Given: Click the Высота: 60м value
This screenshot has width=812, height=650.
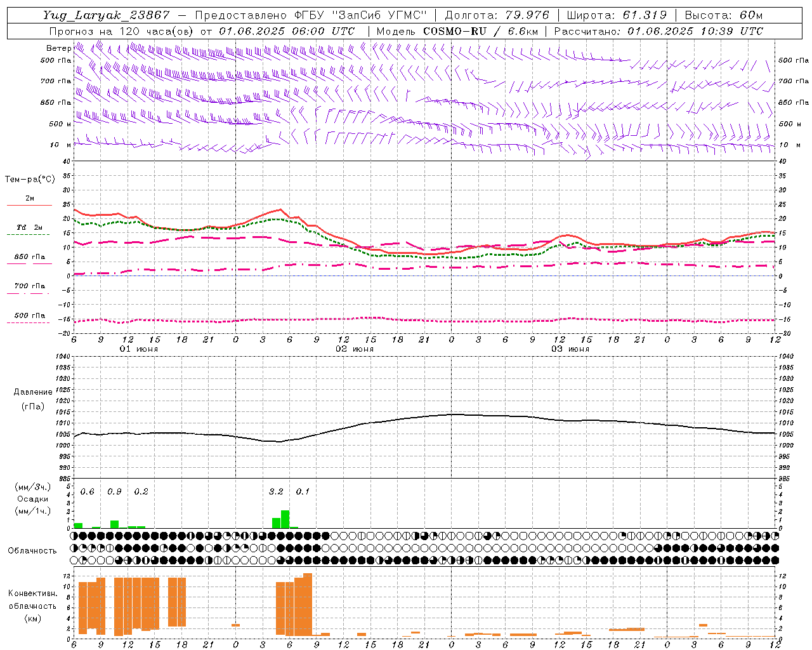Looking at the screenshot, I should (723, 15).
